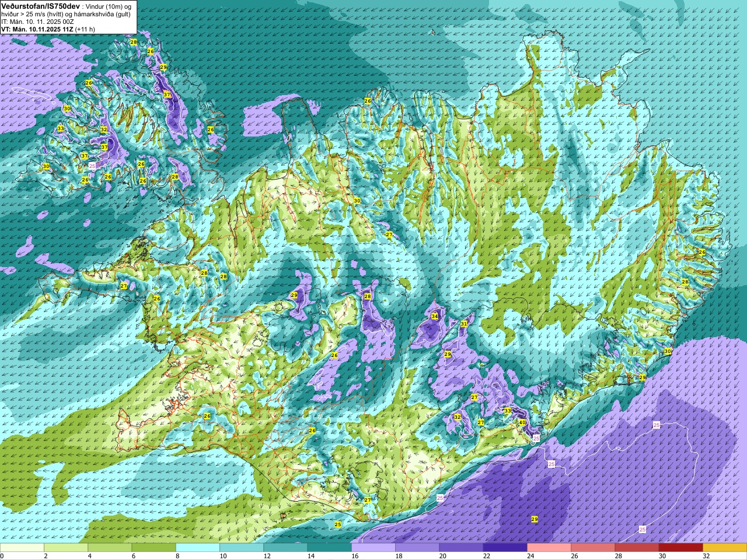Select the light green 2–4 m/s legend swatch
This screenshot has width=747, height=560.
(x=66, y=548)
